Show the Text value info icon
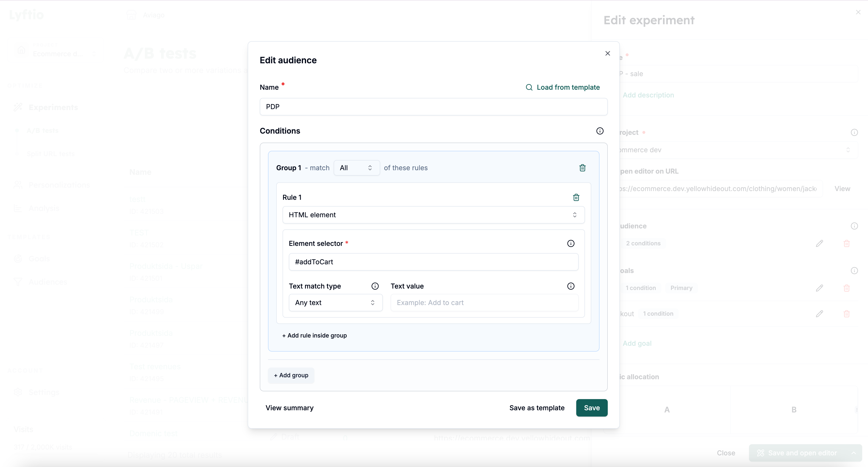 (571, 286)
